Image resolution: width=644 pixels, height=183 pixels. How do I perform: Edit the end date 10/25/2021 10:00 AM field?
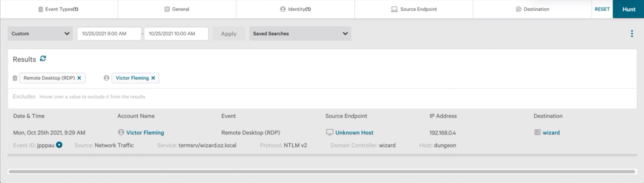[176, 34]
